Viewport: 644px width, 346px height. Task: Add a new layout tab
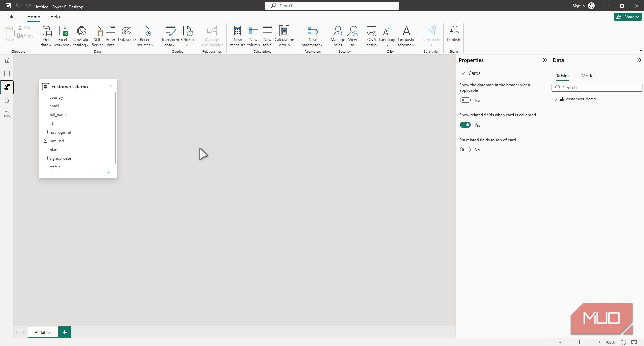65,332
